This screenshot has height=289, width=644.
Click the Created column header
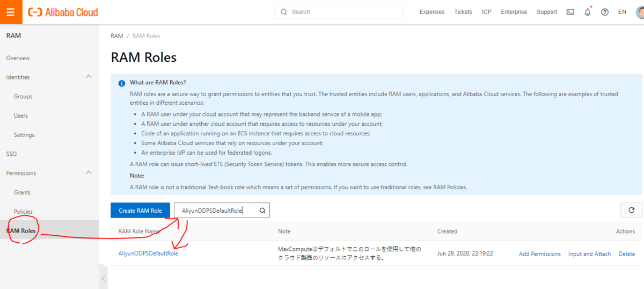pyautogui.click(x=447, y=232)
